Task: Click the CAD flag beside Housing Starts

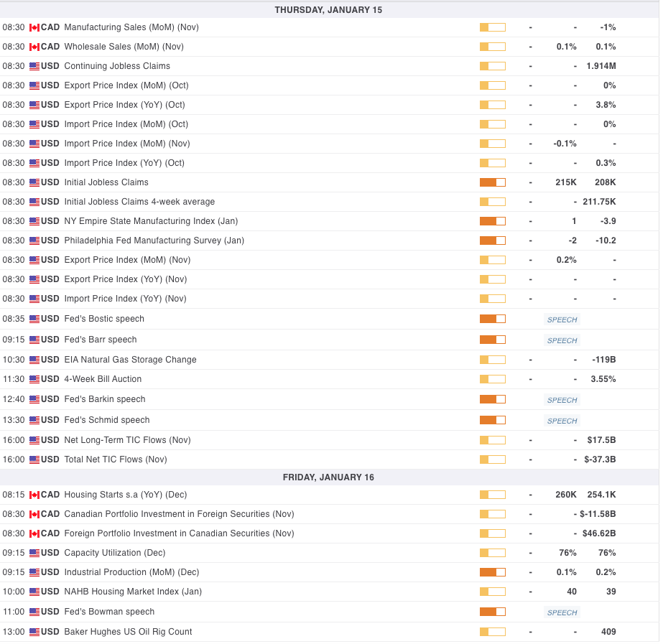Action: click(35, 495)
